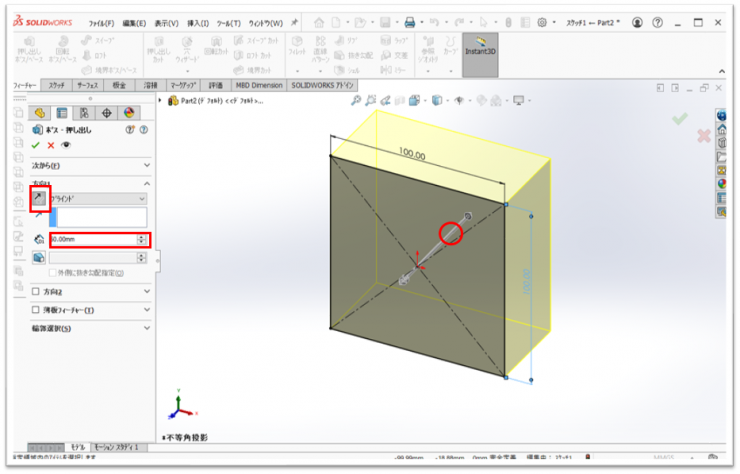Expand the 次から(F) section
This screenshot has height=474, width=740.
tap(147, 165)
